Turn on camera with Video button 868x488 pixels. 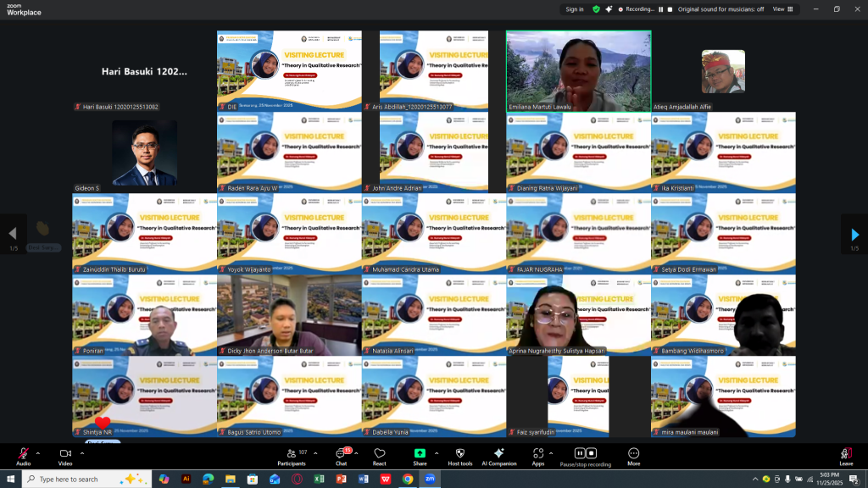tap(65, 455)
